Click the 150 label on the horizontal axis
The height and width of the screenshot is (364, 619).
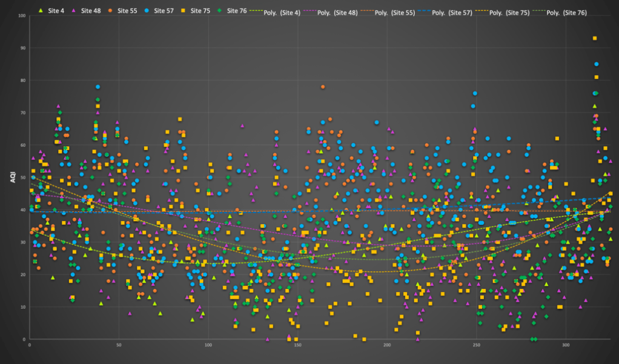pyautogui.click(x=297, y=346)
